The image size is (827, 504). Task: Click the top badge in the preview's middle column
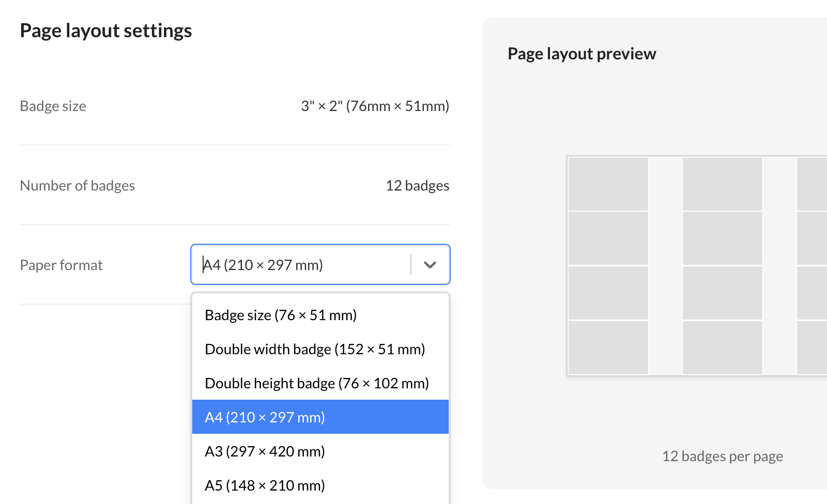pos(722,184)
